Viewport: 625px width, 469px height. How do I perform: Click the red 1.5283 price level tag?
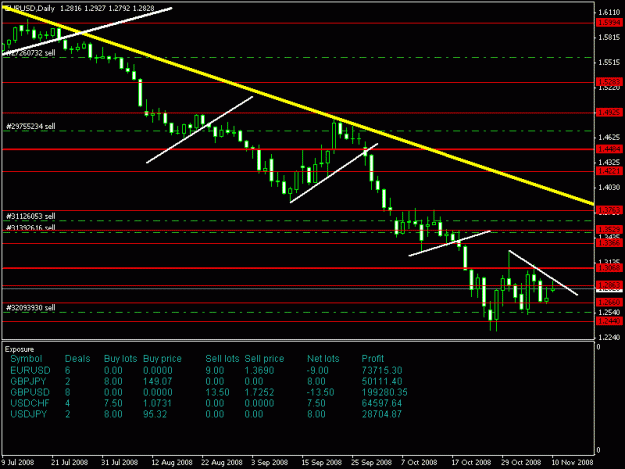click(609, 82)
